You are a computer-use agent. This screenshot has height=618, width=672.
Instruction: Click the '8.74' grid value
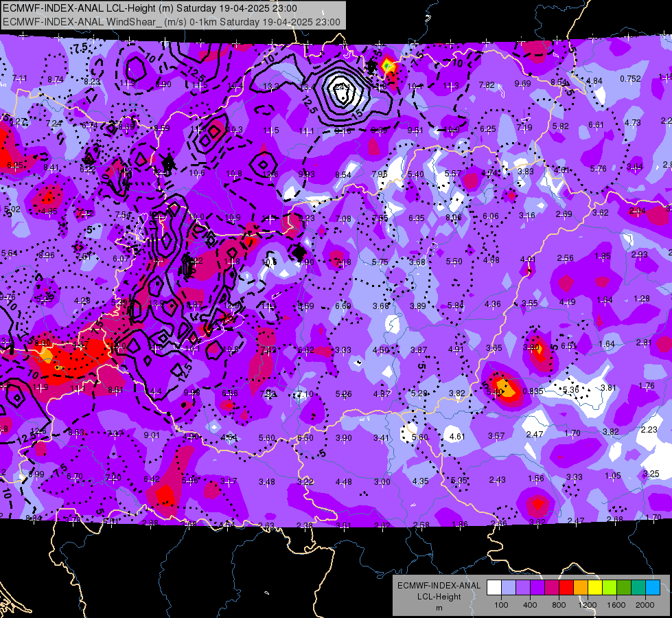(x=56, y=80)
